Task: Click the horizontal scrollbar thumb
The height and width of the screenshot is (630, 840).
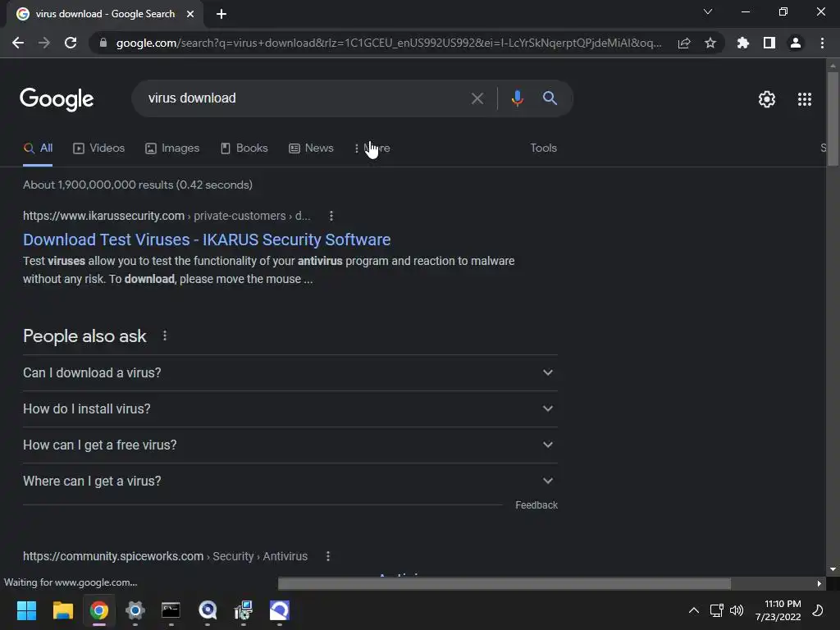Action: pyautogui.click(x=504, y=583)
